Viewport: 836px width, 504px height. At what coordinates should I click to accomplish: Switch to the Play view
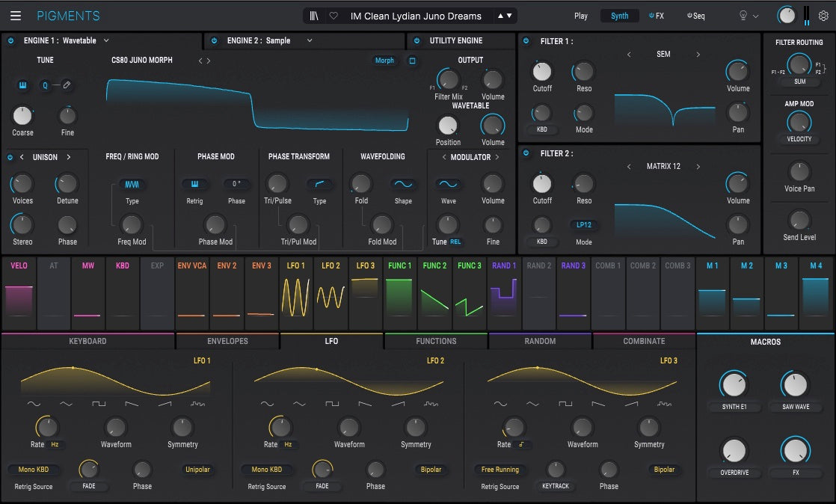[x=580, y=16]
